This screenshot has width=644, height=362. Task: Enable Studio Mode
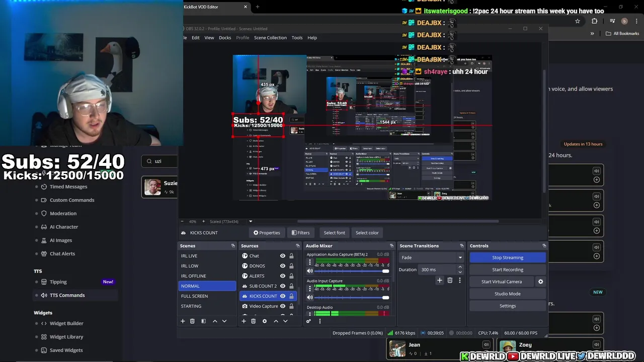(508, 294)
